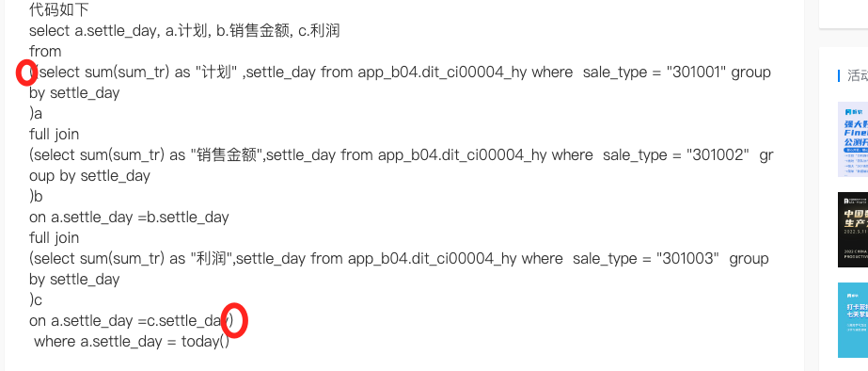The width and height of the screenshot is (868, 371).
Task: Click the 'select a.settle_day, a.计划' line
Action: click(184, 30)
